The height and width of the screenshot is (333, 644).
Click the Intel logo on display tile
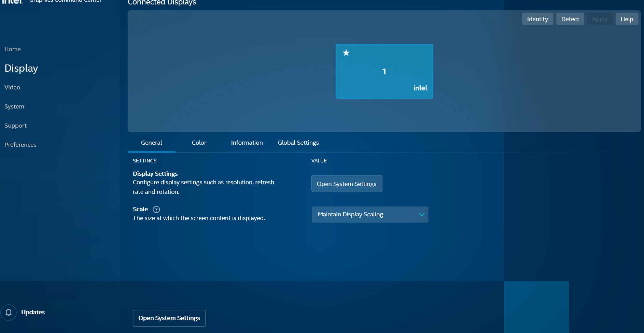point(420,88)
